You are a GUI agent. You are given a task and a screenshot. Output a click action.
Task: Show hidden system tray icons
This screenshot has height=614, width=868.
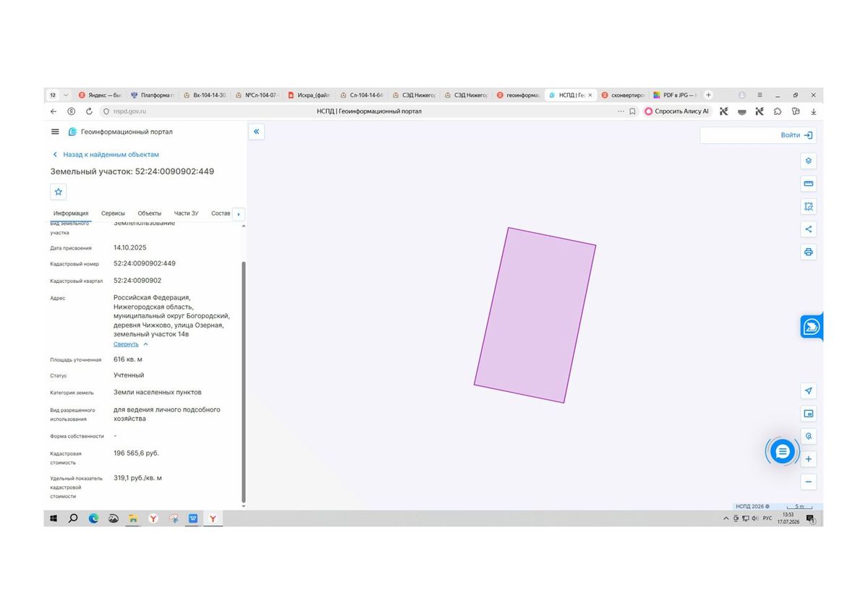click(x=726, y=519)
